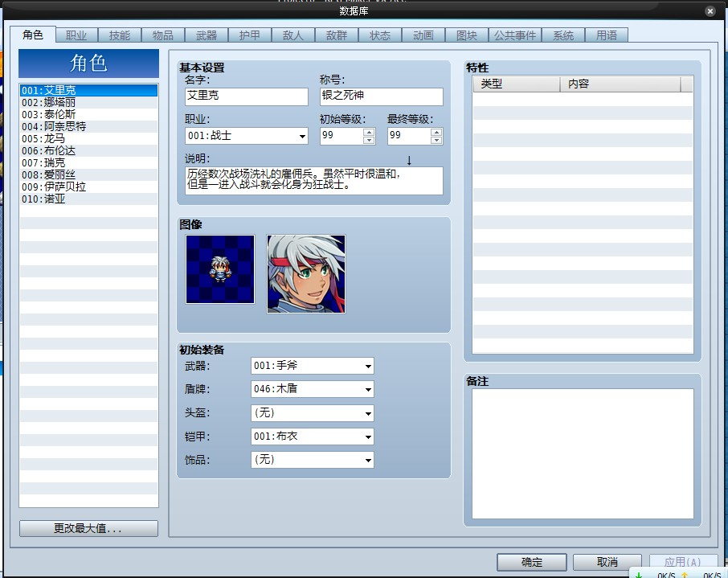
Task: Click the 确定 button
Action: [x=532, y=562]
